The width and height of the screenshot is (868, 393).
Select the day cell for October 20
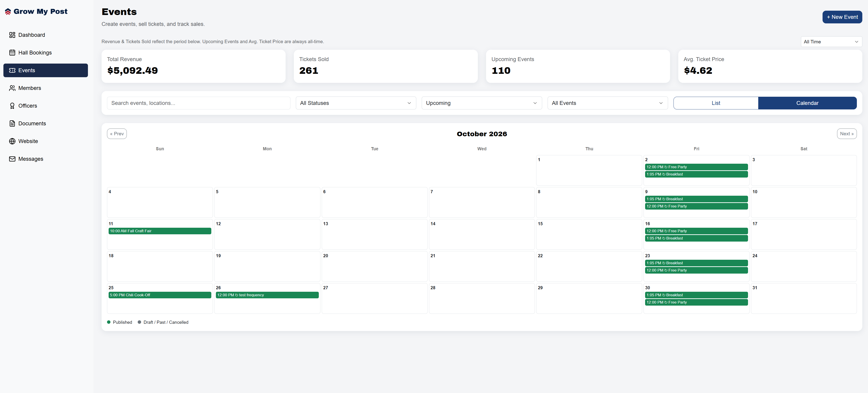click(x=374, y=266)
